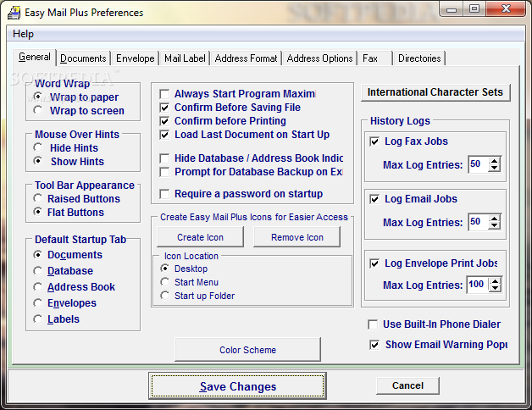
Task: Maximize the Preferences window
Action: click(474, 9)
